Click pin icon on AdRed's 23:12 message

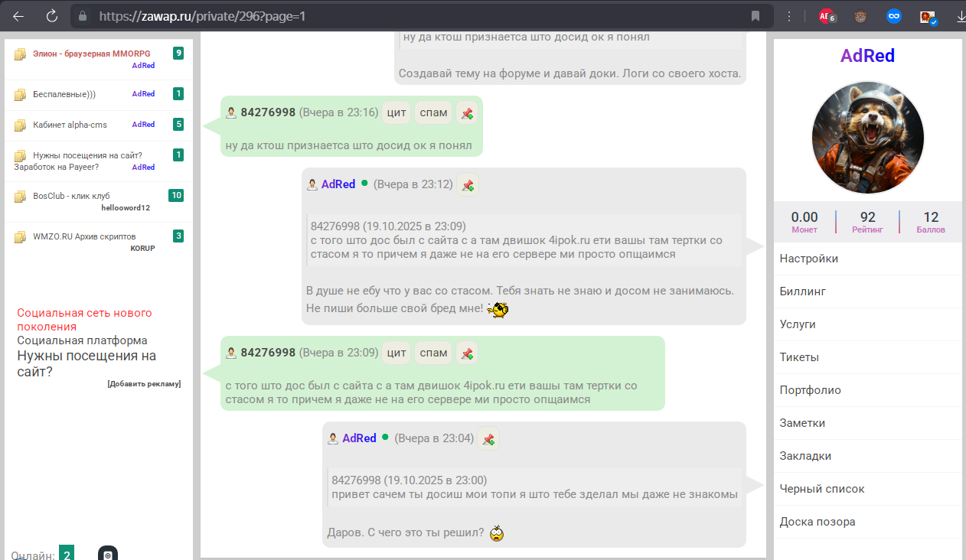point(467,185)
